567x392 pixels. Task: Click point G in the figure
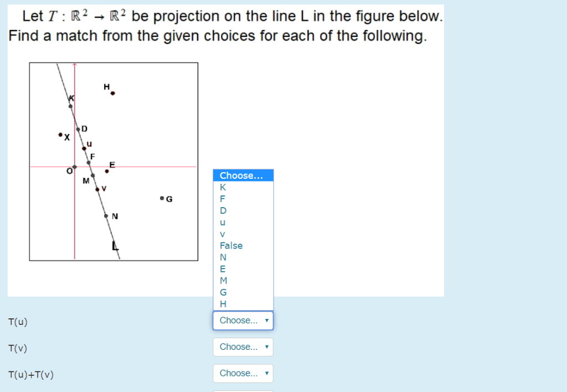[163, 198]
